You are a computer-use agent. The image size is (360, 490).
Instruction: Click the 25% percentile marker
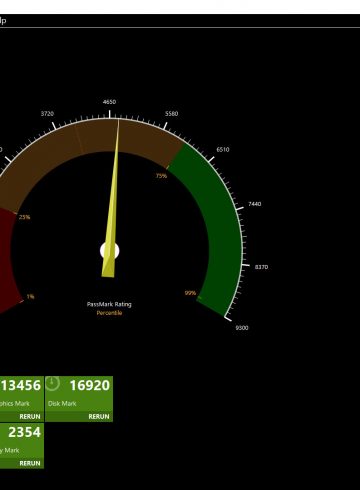(x=24, y=217)
